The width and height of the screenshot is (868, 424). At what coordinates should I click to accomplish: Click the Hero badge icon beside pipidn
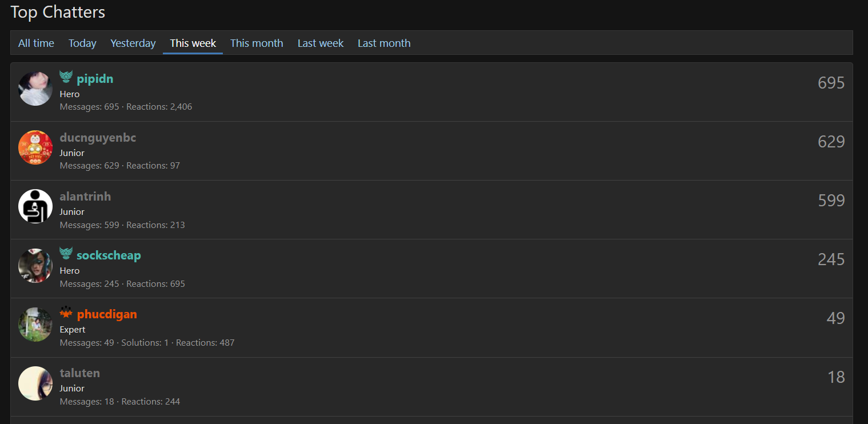pos(66,77)
